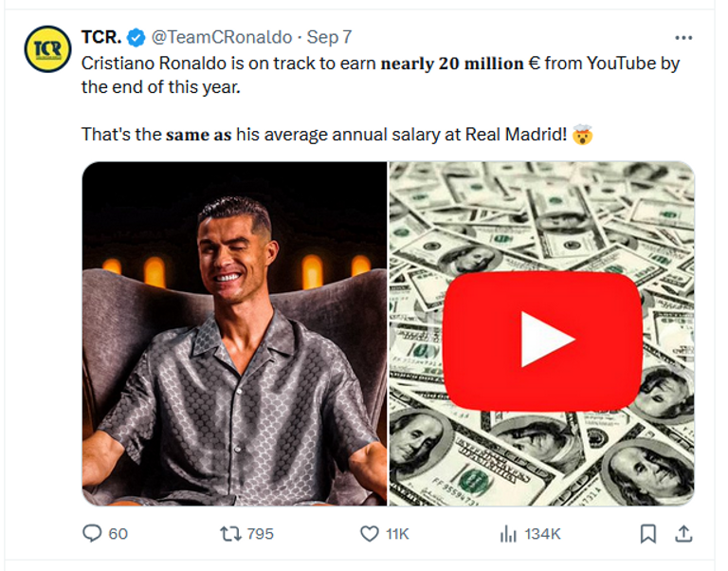The width and height of the screenshot is (728, 571).
Task: Open the share upload icon
Action: point(683,534)
